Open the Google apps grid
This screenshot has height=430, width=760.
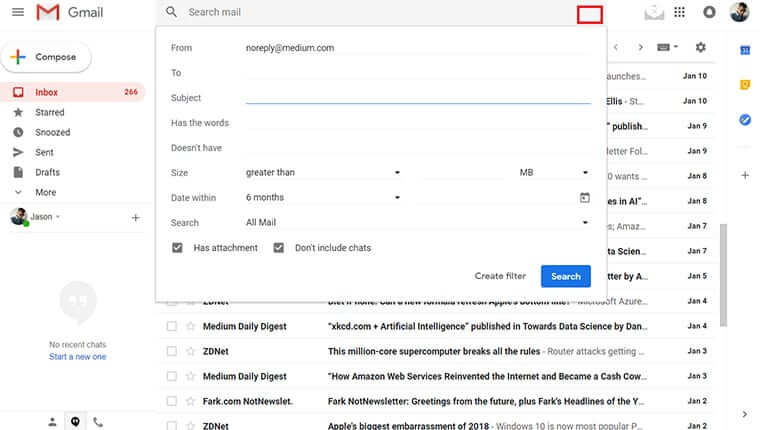[x=680, y=12]
